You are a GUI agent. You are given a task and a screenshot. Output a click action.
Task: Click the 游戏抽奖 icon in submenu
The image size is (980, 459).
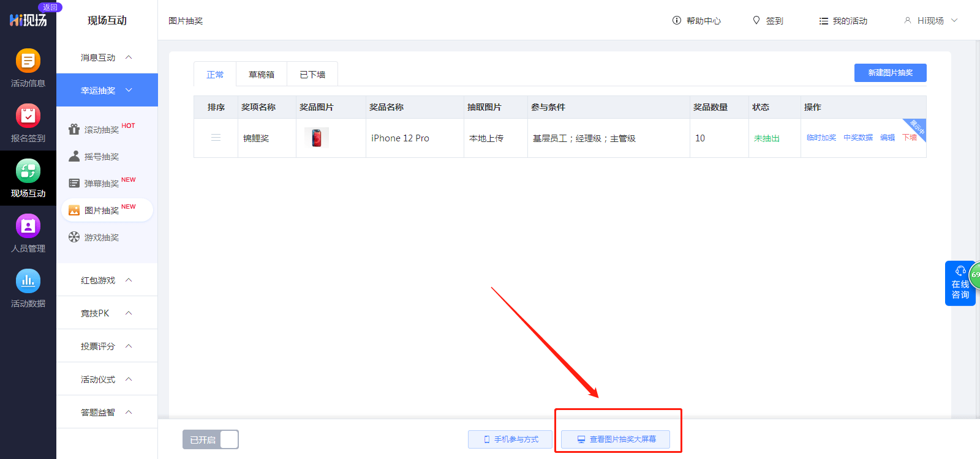coord(74,237)
